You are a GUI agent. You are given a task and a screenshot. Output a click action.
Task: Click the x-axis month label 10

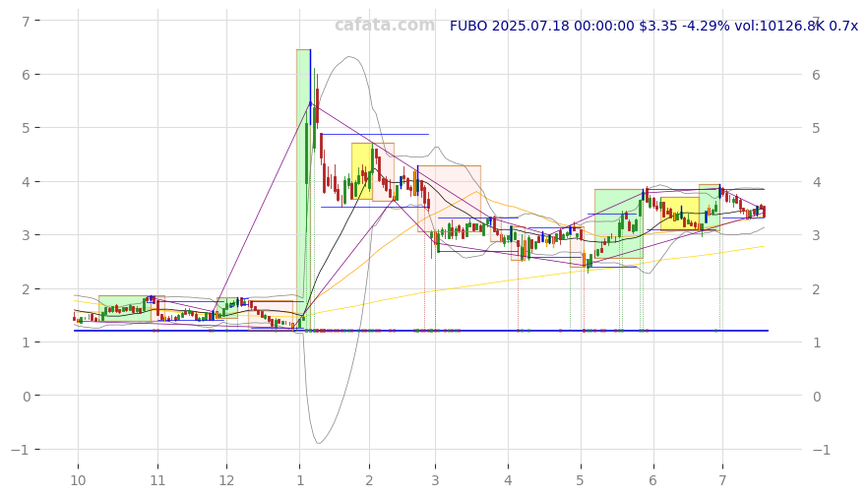tap(78, 480)
